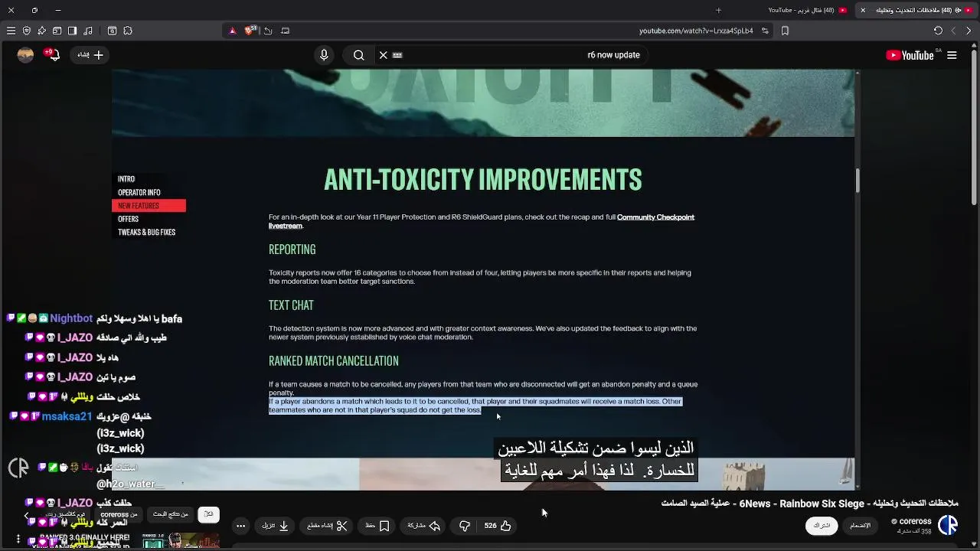Screen dimensions: 980x551
Task: Jump to INTRO in patch notes sidebar
Action: click(126, 179)
